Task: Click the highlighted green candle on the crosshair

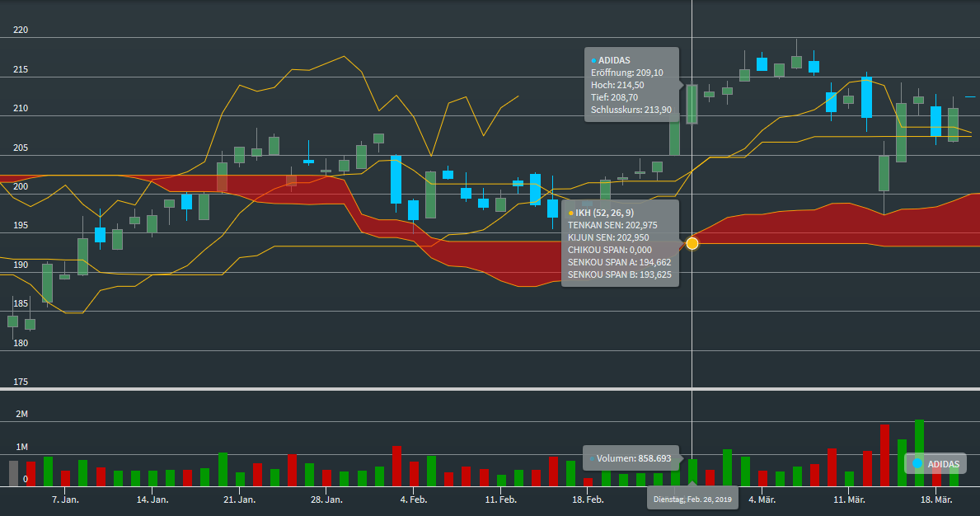Action: (x=692, y=104)
